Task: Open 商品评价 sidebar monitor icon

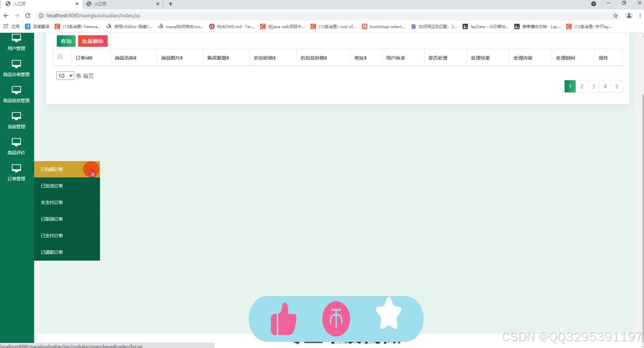Action: tap(16, 142)
